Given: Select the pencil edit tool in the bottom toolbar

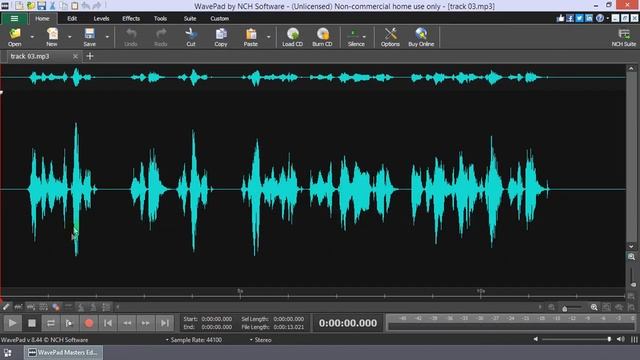Looking at the screenshot, I should point(6,307).
